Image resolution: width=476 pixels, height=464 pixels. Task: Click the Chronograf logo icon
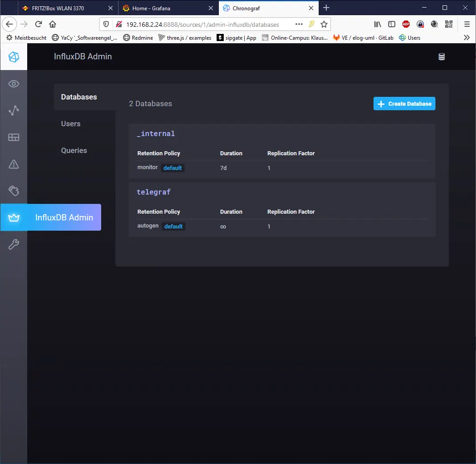13,57
